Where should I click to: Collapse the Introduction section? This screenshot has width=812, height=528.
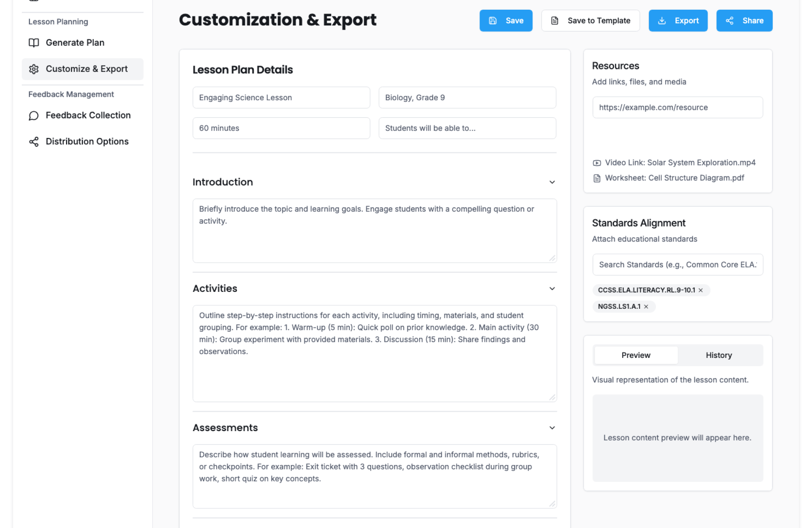tap(552, 182)
